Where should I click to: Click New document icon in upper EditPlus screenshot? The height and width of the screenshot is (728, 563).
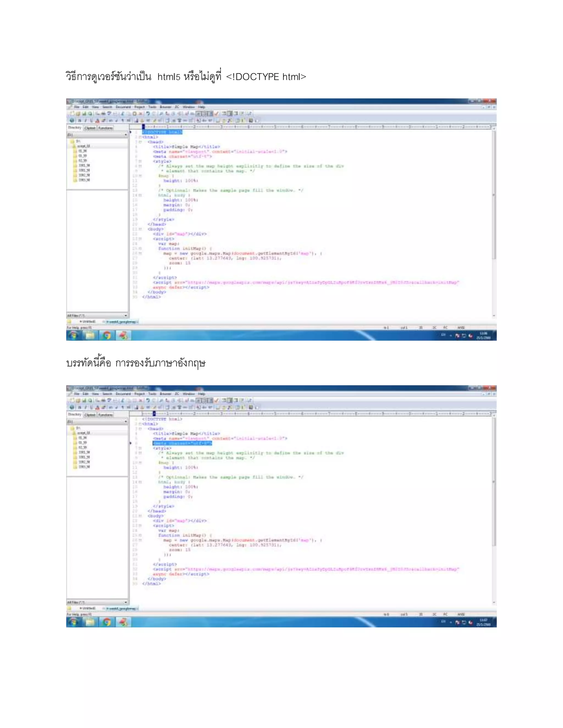(x=72, y=114)
